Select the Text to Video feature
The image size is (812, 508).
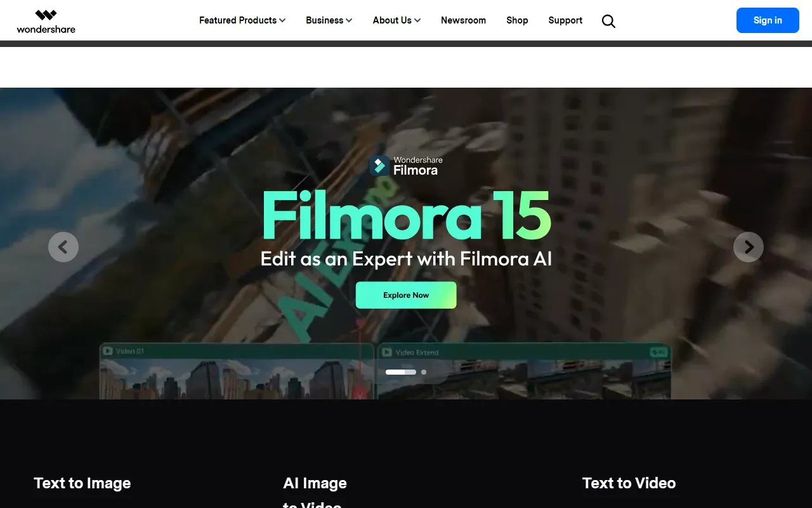point(629,483)
